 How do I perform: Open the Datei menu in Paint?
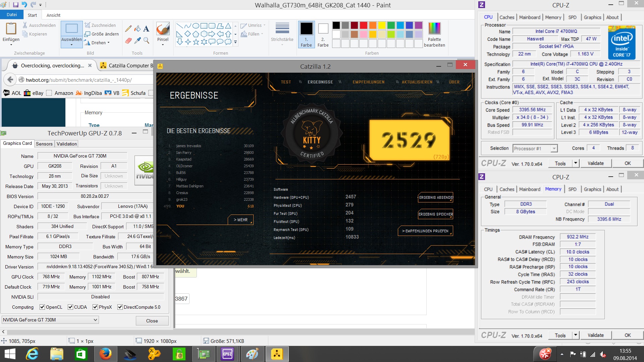12,15
